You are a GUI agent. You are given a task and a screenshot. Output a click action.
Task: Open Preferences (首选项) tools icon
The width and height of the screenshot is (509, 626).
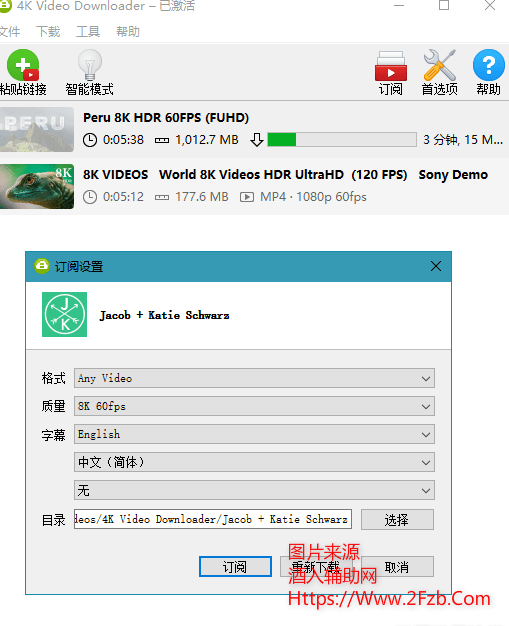click(x=439, y=65)
